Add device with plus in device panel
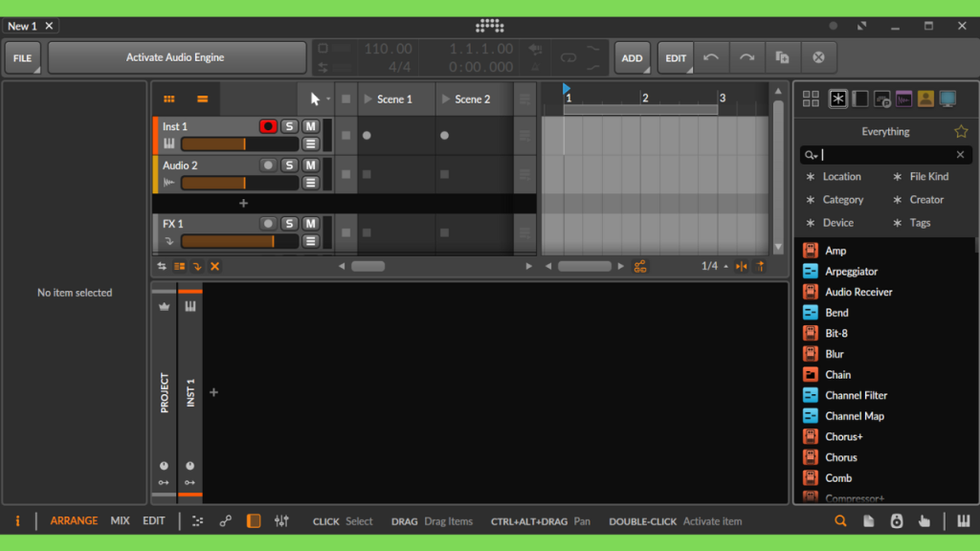The height and width of the screenshot is (551, 980). [213, 392]
